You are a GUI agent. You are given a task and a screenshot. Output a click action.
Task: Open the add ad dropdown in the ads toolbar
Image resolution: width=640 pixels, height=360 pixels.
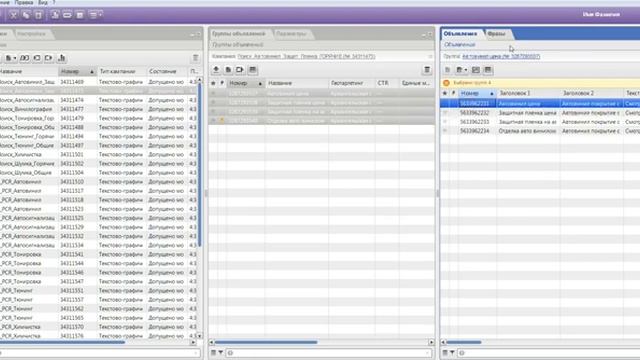click(x=461, y=70)
